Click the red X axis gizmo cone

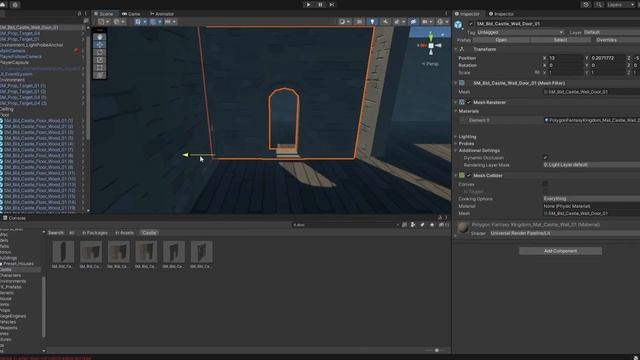[422, 46]
